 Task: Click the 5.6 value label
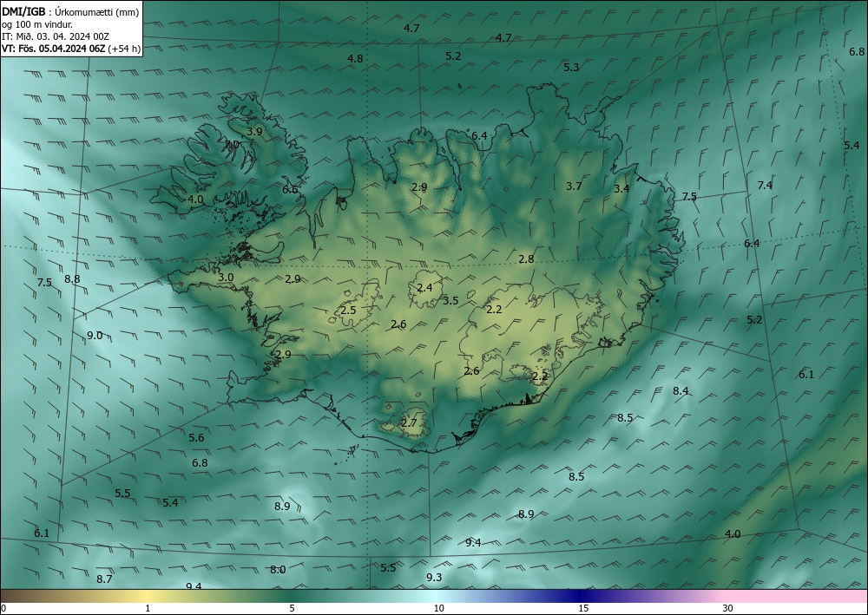click(x=196, y=438)
